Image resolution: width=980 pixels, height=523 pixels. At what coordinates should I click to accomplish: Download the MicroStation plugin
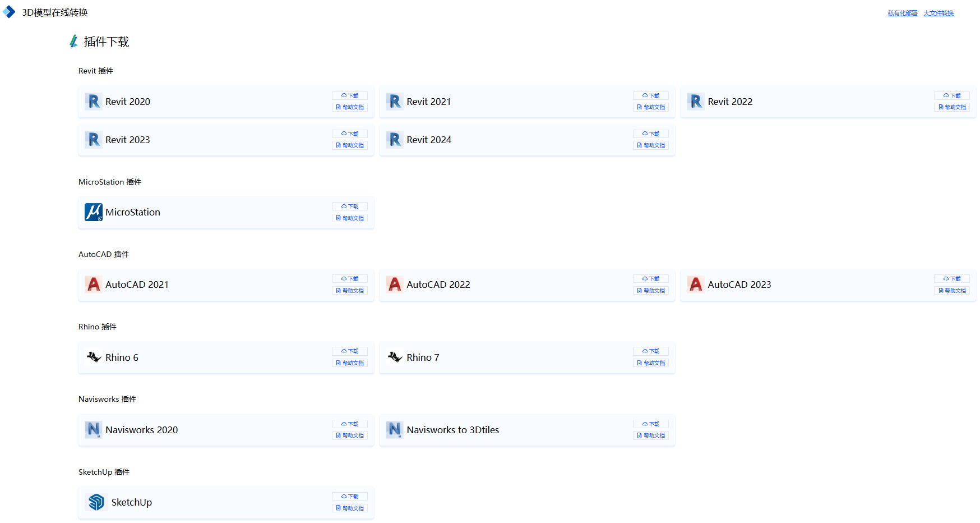click(350, 206)
